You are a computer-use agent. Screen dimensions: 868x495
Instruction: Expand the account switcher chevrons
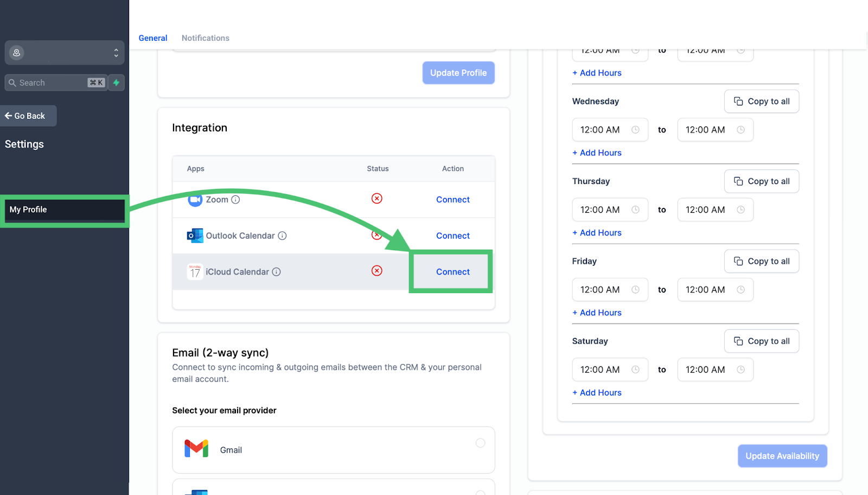coord(116,53)
